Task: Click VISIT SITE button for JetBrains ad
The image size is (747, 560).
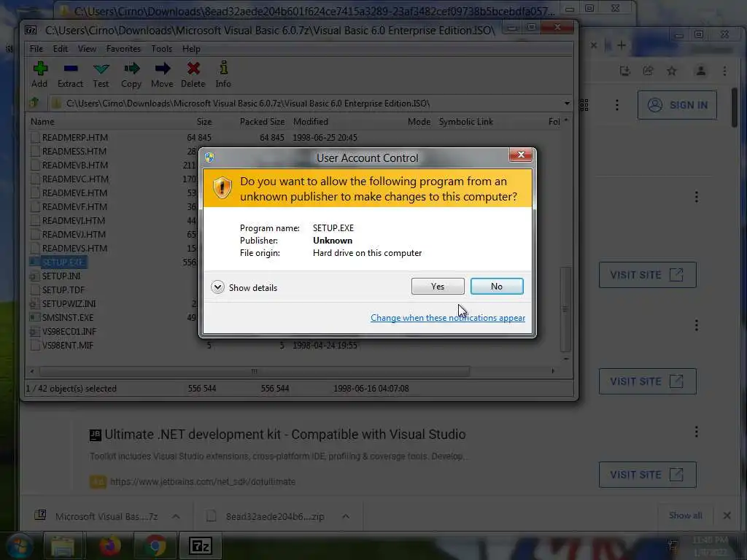Action: pyautogui.click(x=648, y=474)
